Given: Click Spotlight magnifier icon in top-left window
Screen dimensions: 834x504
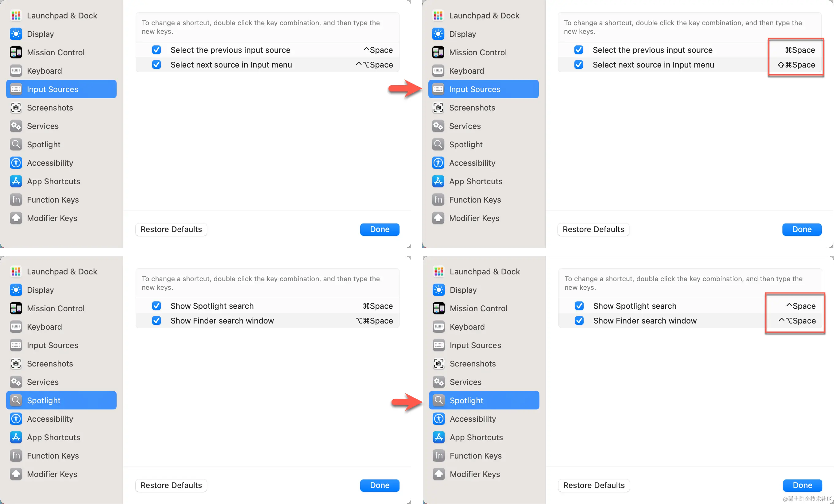Looking at the screenshot, I should click(x=16, y=145).
